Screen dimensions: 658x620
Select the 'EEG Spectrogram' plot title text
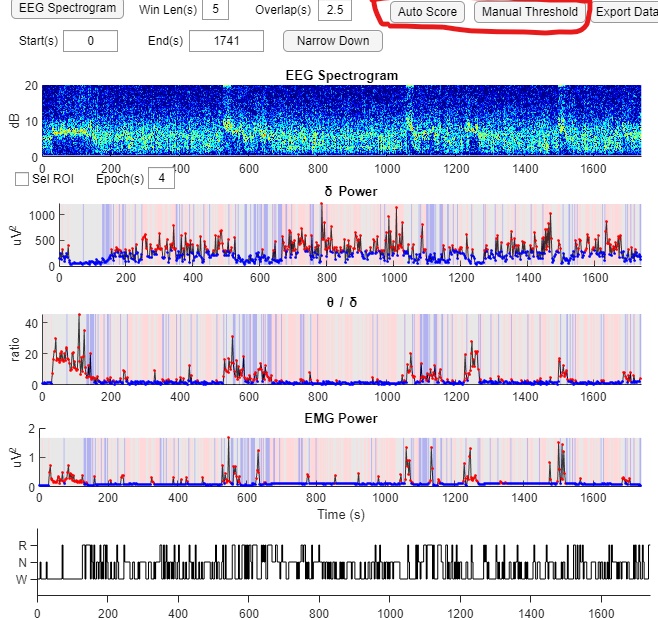click(x=341, y=75)
